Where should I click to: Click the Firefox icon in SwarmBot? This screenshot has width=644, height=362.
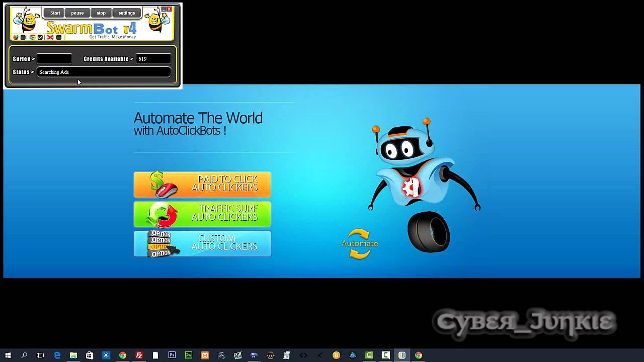pyautogui.click(x=16, y=37)
